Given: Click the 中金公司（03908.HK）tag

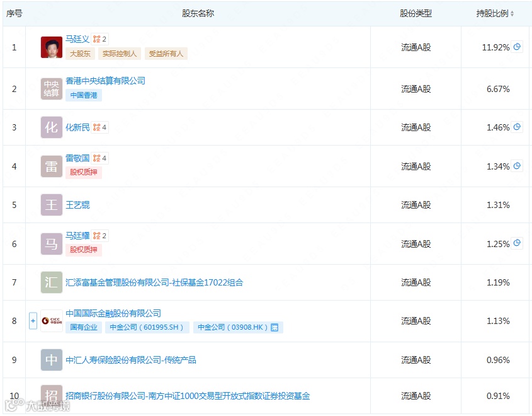Looking at the screenshot, I should click(x=238, y=327).
